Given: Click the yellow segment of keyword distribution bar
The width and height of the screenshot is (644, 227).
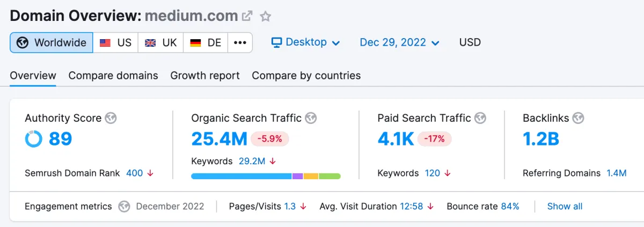Looking at the screenshot, I should pos(311,176).
